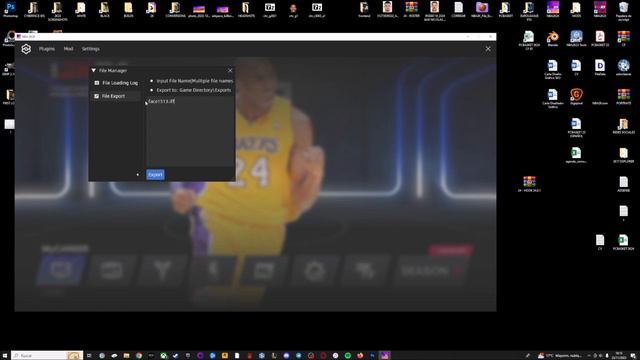Screen dimensions: 640x360
Task: Open the WHITE folder on the desktop
Action: click(x=81, y=10)
